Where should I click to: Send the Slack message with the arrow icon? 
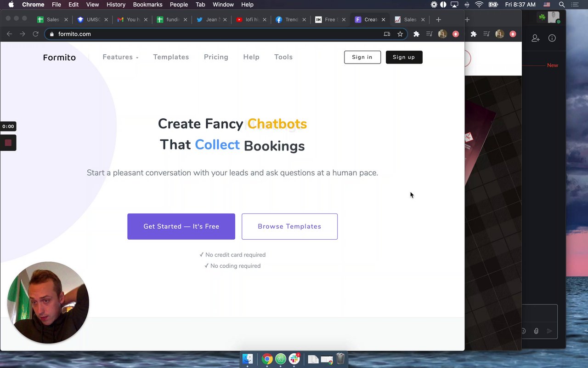coord(549,331)
